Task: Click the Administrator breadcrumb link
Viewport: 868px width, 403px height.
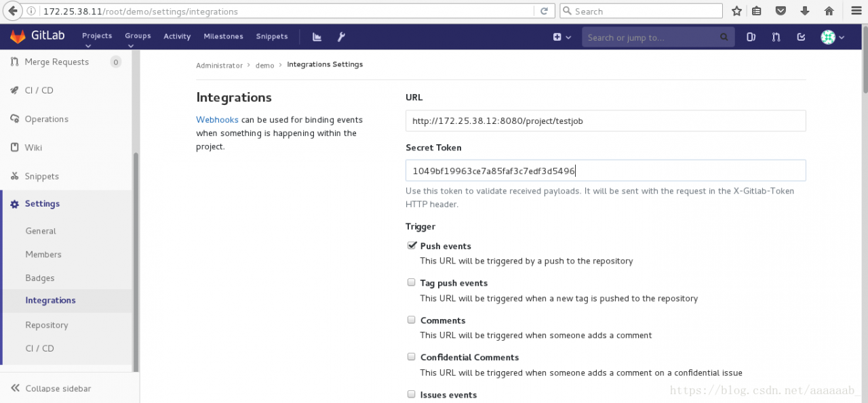Action: [x=219, y=65]
